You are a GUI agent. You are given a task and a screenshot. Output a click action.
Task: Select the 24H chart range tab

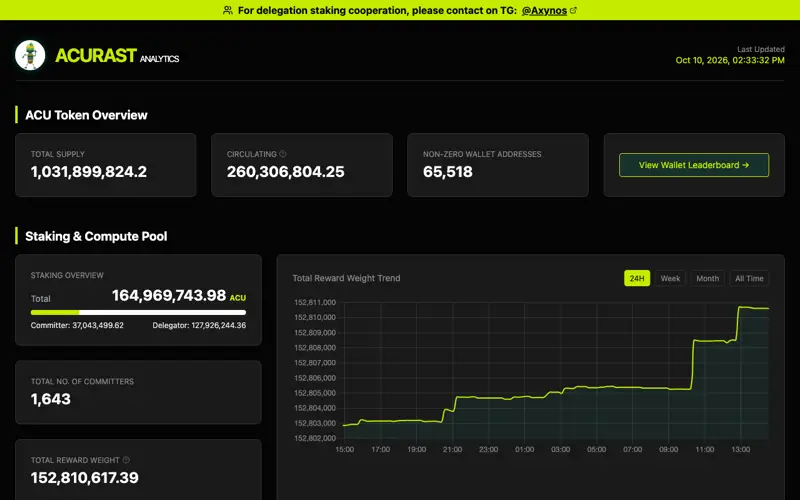[x=637, y=278]
